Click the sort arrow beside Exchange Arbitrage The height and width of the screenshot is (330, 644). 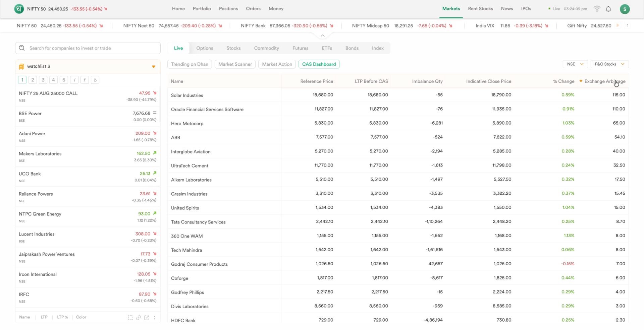(x=581, y=81)
